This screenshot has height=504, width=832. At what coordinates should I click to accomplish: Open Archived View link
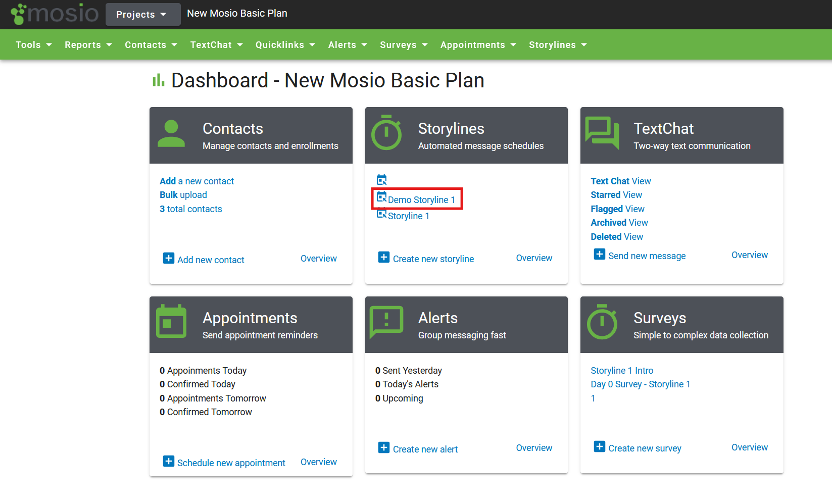coord(619,223)
